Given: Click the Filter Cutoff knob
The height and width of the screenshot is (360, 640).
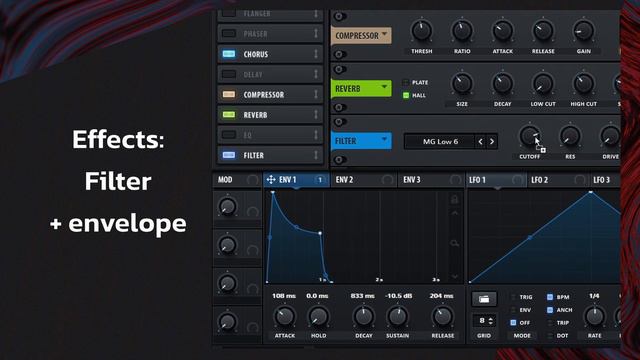Looking at the screenshot, I should 530,136.
